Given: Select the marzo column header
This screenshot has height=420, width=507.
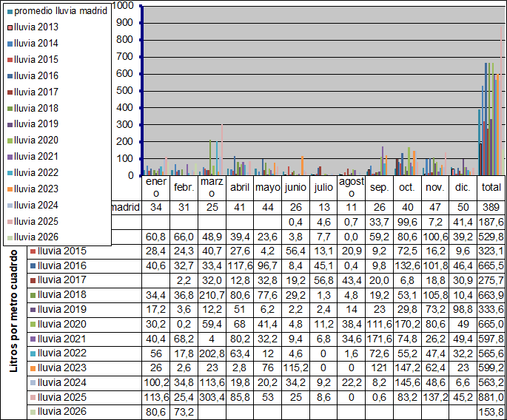Looking at the screenshot, I should click(212, 187).
